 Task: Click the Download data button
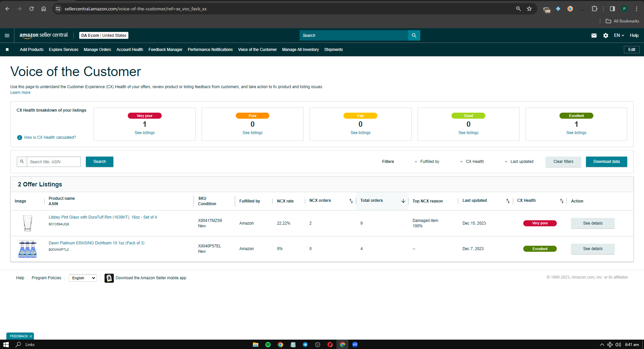tap(606, 162)
